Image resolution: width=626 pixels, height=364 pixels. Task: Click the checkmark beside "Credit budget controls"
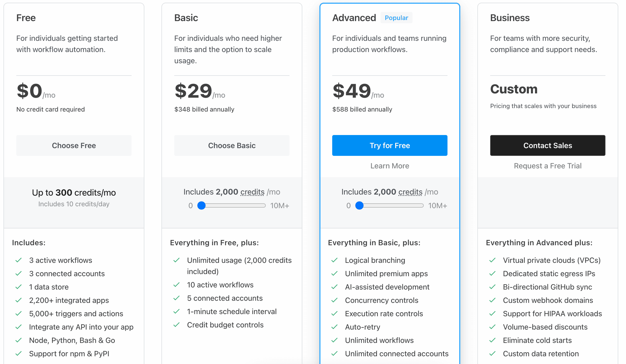(177, 325)
